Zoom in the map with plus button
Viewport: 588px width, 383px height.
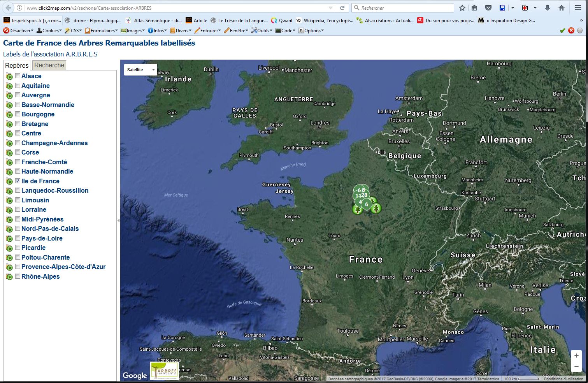pyautogui.click(x=576, y=355)
